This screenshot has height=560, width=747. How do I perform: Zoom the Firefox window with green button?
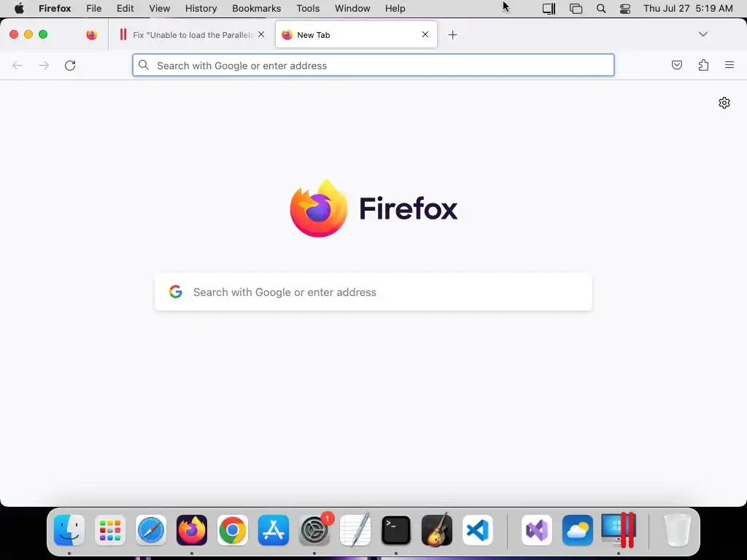tap(43, 34)
